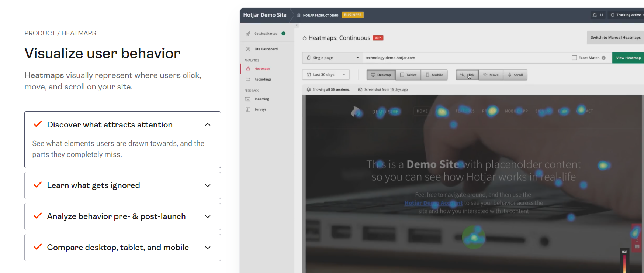Click the BUSINESS plan badge
Screen dimensions: 644x273
353,15
